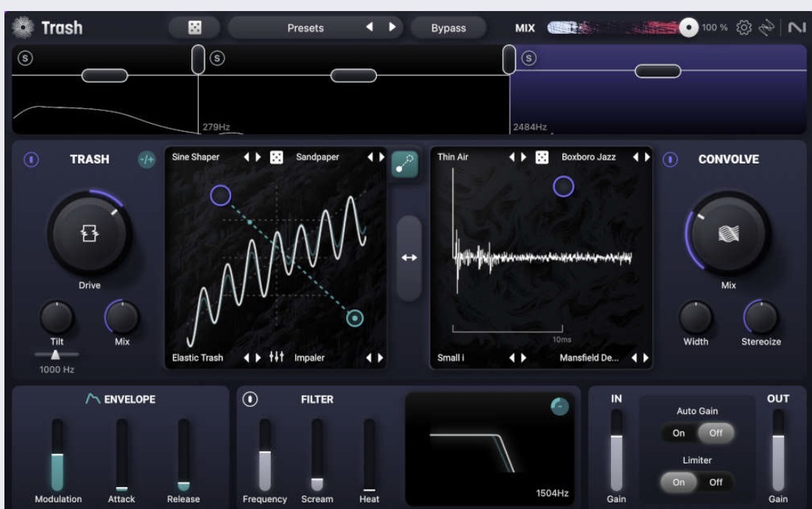Turn Auto Gain On
Image resolution: width=812 pixels, height=509 pixels.
(x=679, y=433)
